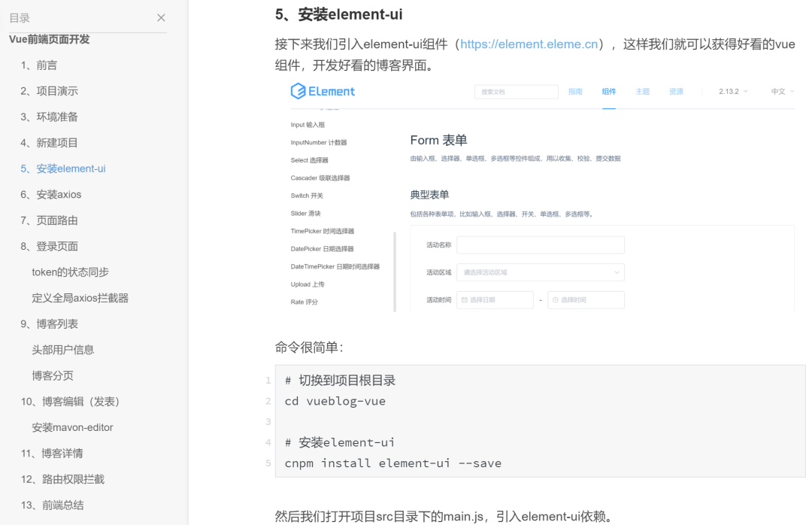Click the 搜索文档 search box
This screenshot has height=525, width=812.
pyautogui.click(x=517, y=92)
